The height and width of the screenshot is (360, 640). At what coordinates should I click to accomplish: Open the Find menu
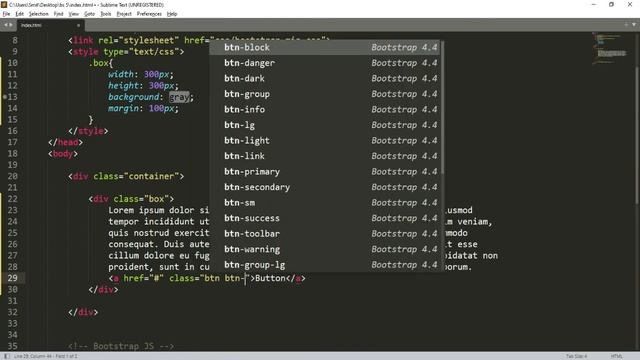(58, 14)
